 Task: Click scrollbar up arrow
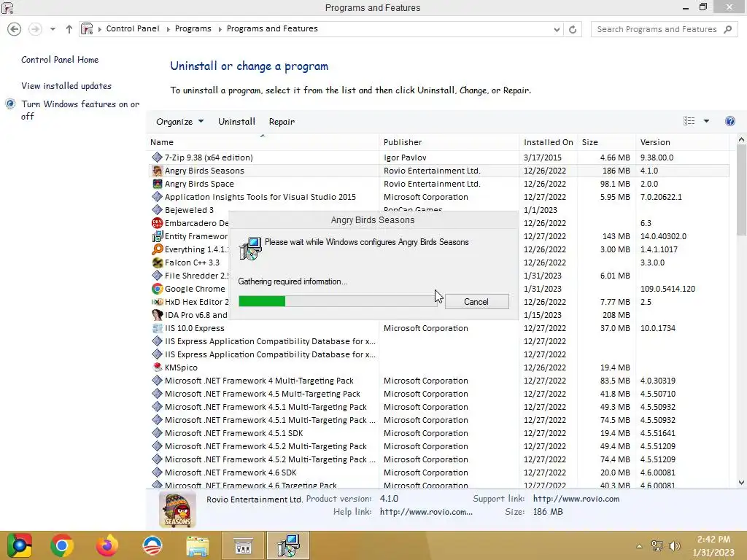[x=741, y=139]
